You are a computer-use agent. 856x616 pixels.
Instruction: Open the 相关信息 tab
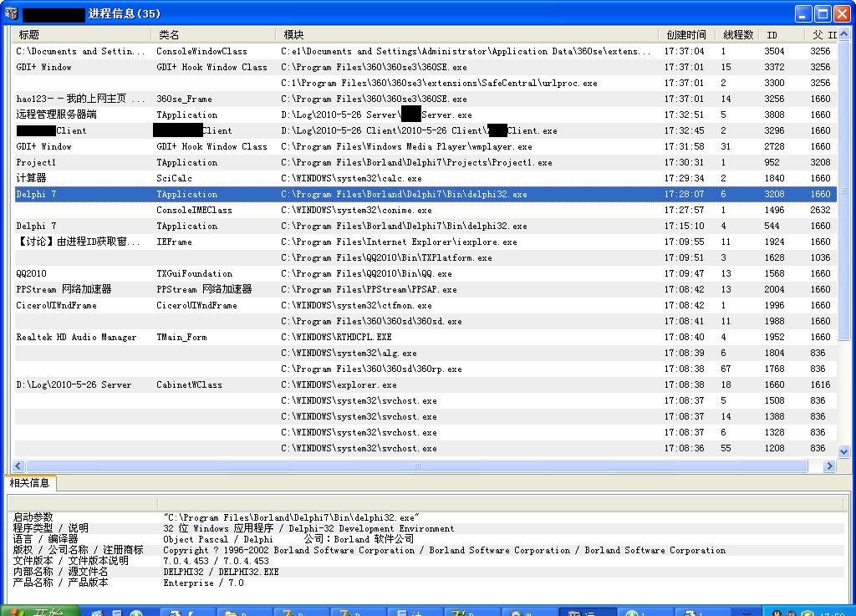(x=29, y=483)
